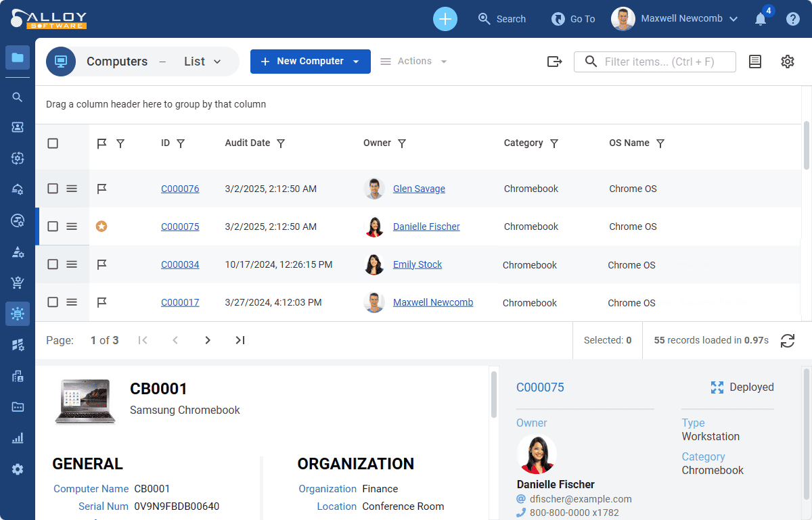
Task: Open the New Computer dropdown arrow
Action: coord(357,62)
